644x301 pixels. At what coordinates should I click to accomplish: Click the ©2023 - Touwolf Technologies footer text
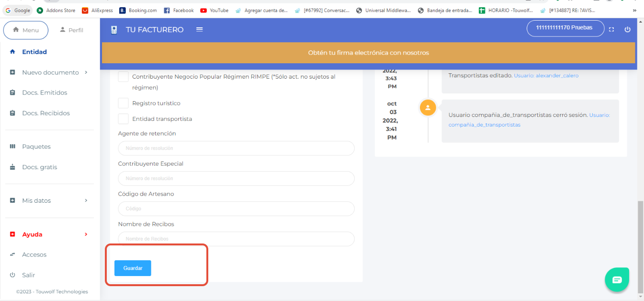pyautogui.click(x=52, y=291)
